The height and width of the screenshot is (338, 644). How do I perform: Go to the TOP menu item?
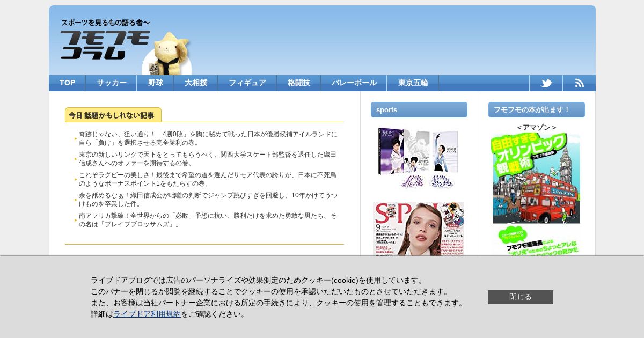tap(67, 83)
